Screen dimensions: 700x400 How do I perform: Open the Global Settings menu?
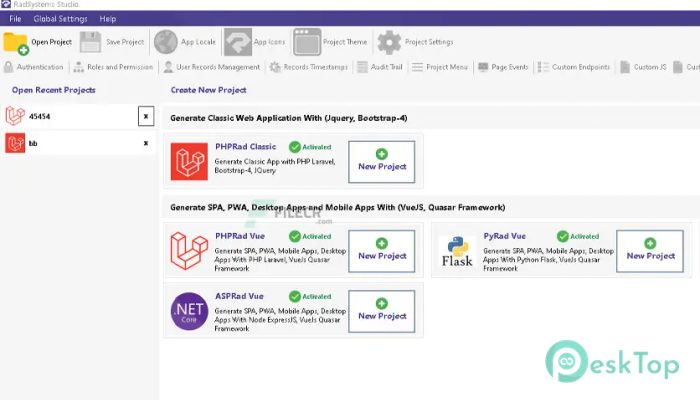59,19
